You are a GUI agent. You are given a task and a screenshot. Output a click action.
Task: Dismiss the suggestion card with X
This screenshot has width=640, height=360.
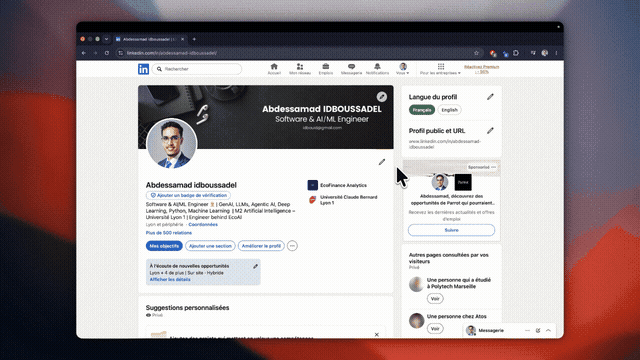[377, 334]
